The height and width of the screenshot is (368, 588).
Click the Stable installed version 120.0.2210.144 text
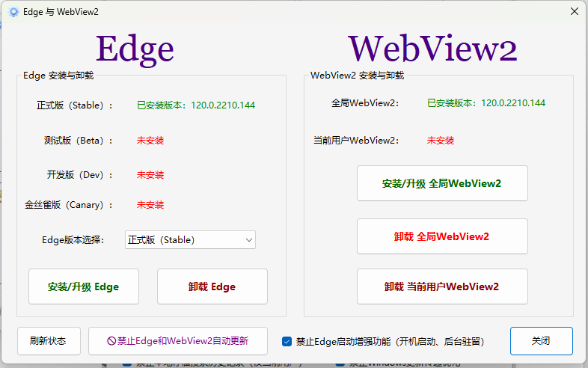[x=196, y=105]
